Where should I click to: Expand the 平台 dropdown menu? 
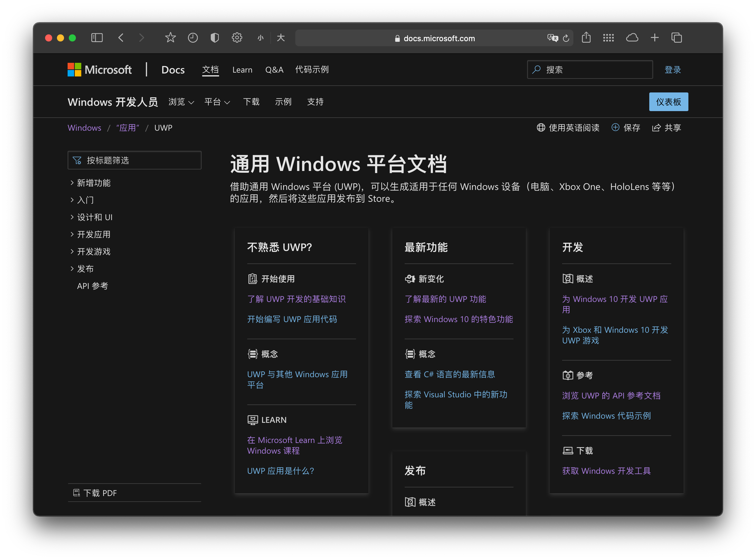pyautogui.click(x=217, y=102)
